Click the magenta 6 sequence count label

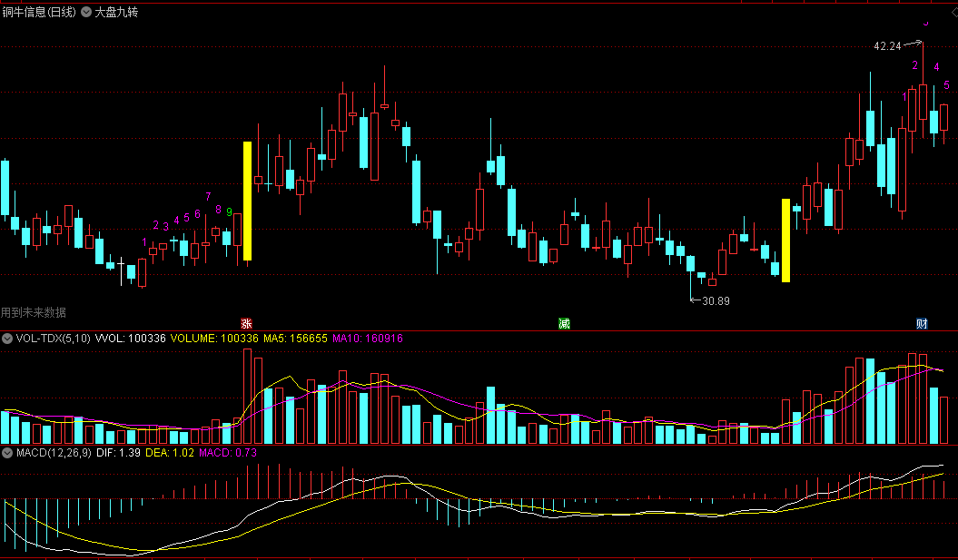pos(197,213)
